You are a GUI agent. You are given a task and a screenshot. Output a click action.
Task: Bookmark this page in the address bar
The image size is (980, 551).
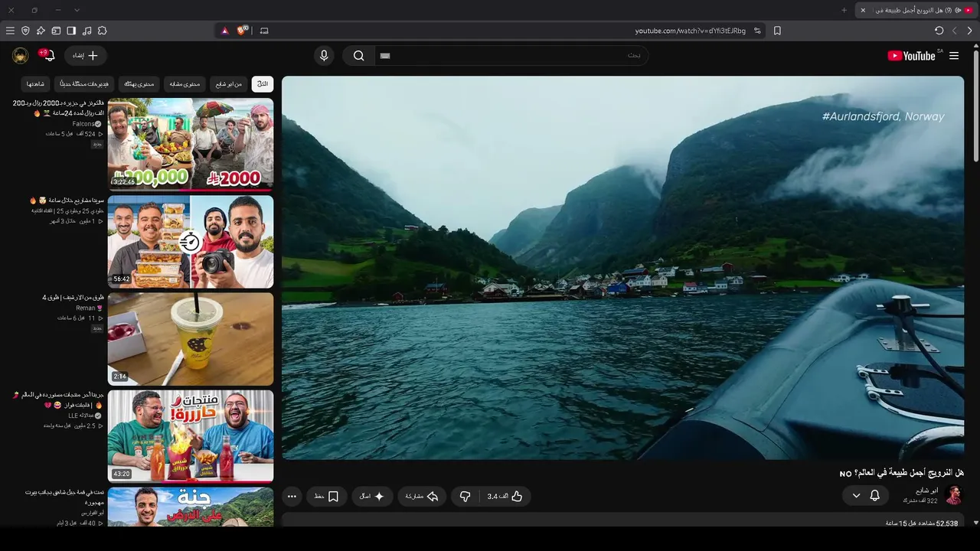coord(777,31)
